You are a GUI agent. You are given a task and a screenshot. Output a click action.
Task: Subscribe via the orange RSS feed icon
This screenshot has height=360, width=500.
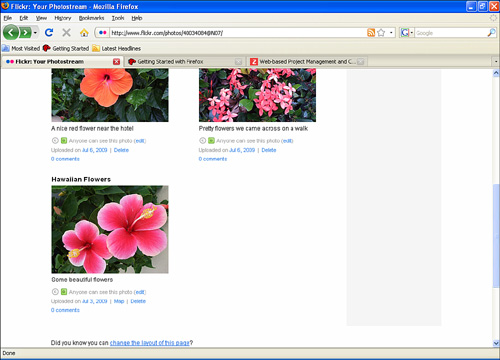pos(371,32)
